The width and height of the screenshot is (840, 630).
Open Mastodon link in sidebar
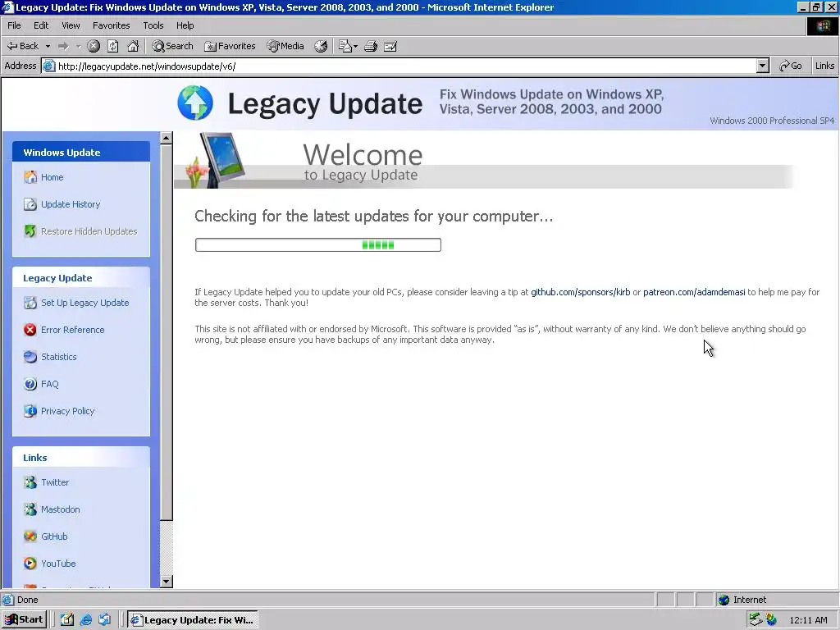click(x=61, y=509)
